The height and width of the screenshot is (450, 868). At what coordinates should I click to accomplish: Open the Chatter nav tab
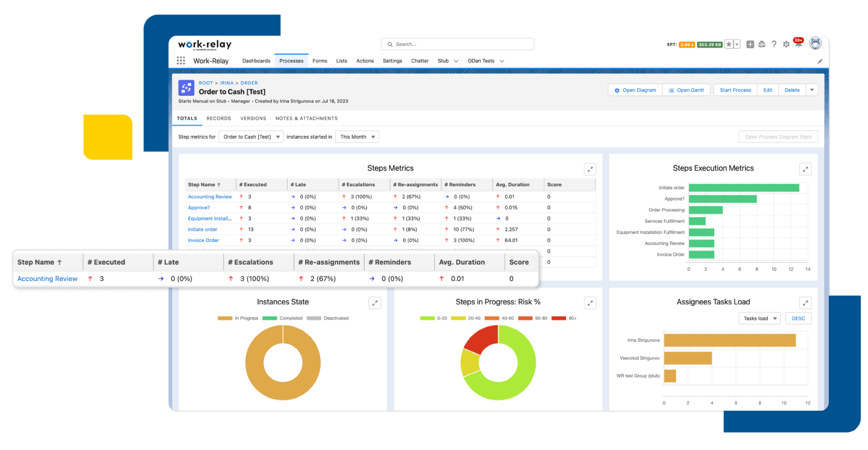tap(420, 61)
